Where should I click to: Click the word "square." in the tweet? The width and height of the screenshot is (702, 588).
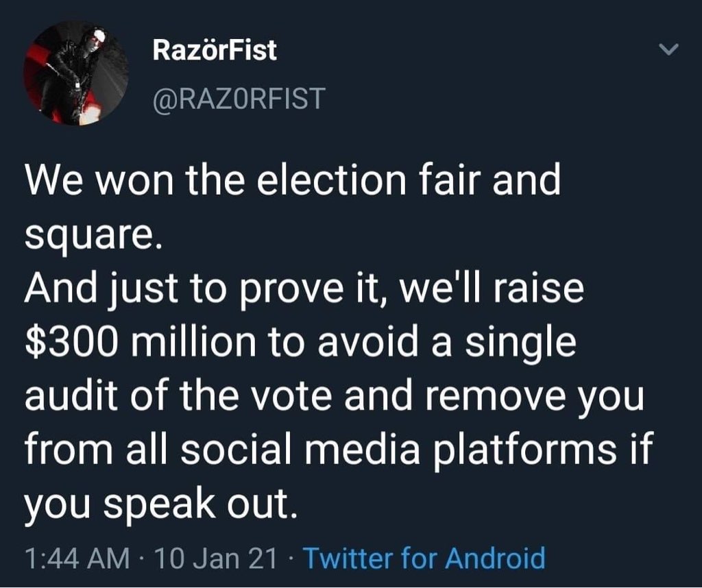pyautogui.click(x=91, y=236)
